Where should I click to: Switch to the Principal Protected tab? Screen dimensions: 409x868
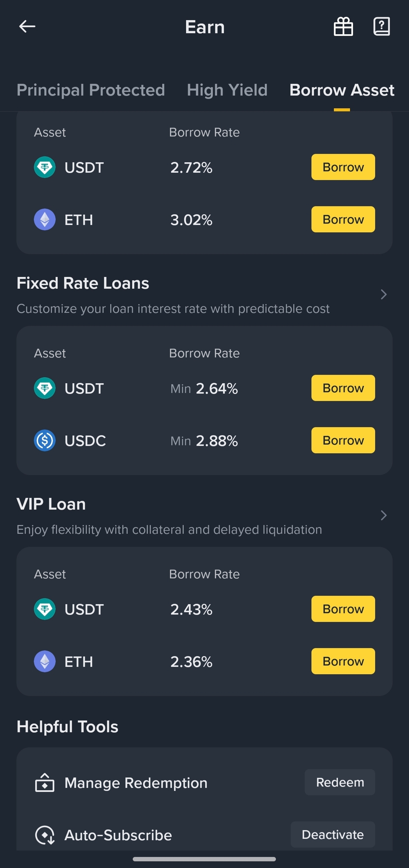click(91, 90)
